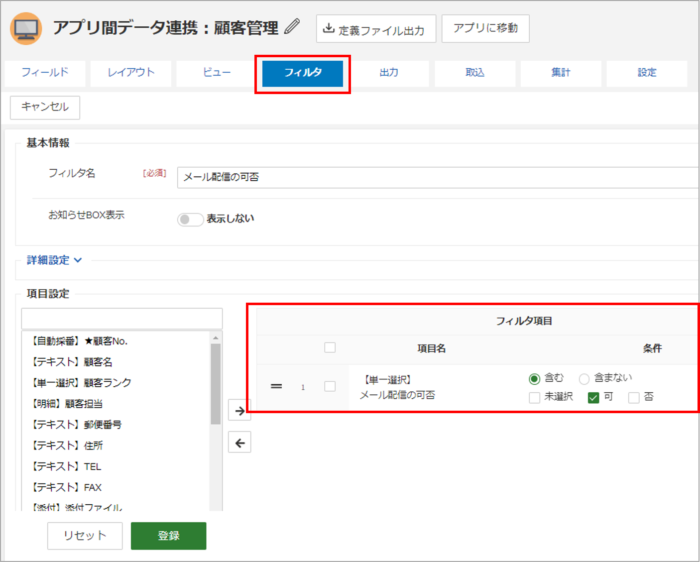Select the フィルタ tab
700x562 pixels.
pos(303,73)
